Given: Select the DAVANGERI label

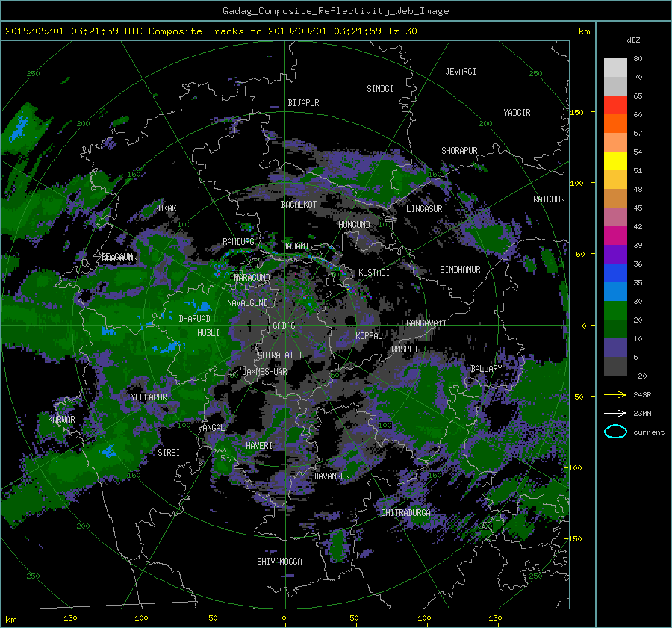Looking at the screenshot, I should click(x=334, y=476).
